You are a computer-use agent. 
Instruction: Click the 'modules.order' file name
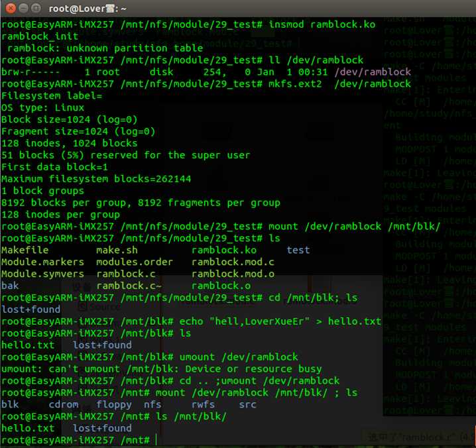click(135, 262)
